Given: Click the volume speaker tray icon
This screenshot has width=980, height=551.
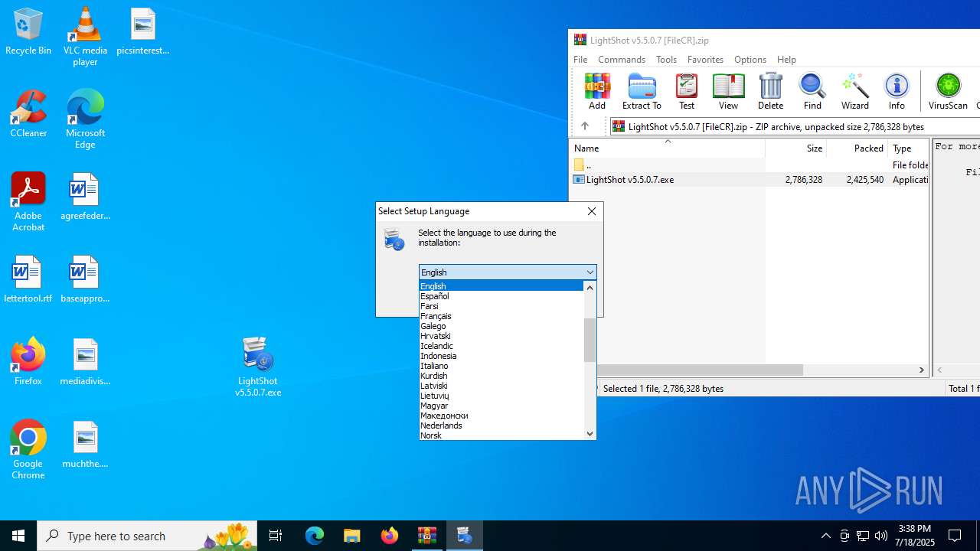Looking at the screenshot, I should (x=880, y=536).
